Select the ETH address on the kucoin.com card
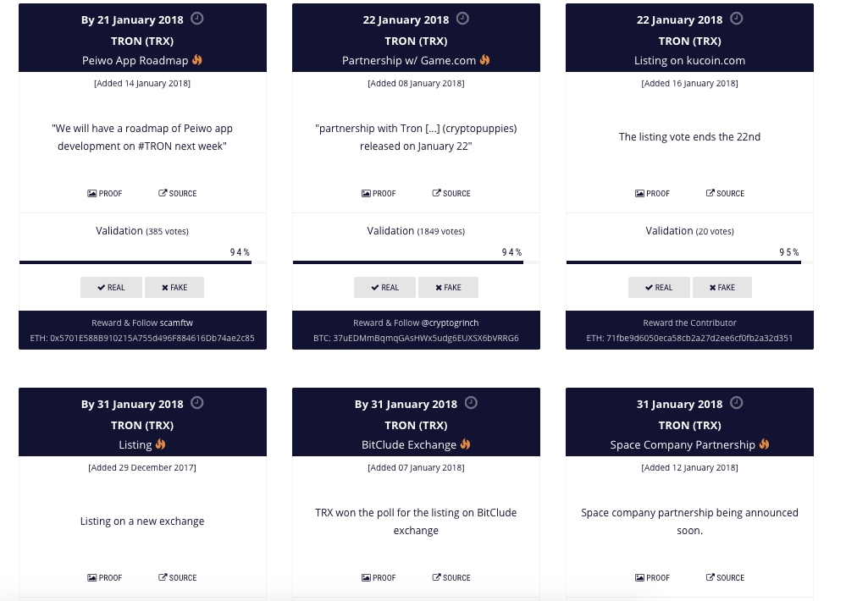868x601 pixels. pyautogui.click(x=688, y=339)
